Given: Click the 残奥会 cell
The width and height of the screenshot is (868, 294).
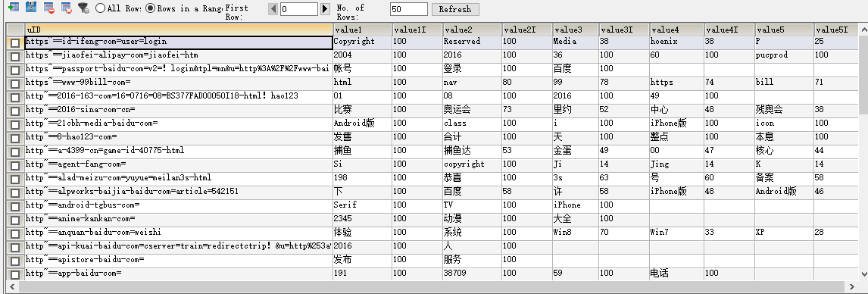Looking at the screenshot, I should [784, 111].
